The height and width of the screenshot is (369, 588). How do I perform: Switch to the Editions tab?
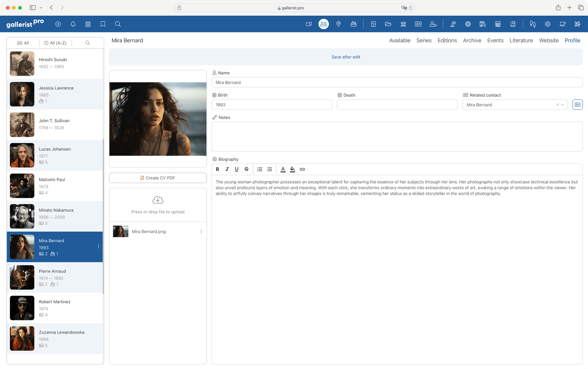447,40
